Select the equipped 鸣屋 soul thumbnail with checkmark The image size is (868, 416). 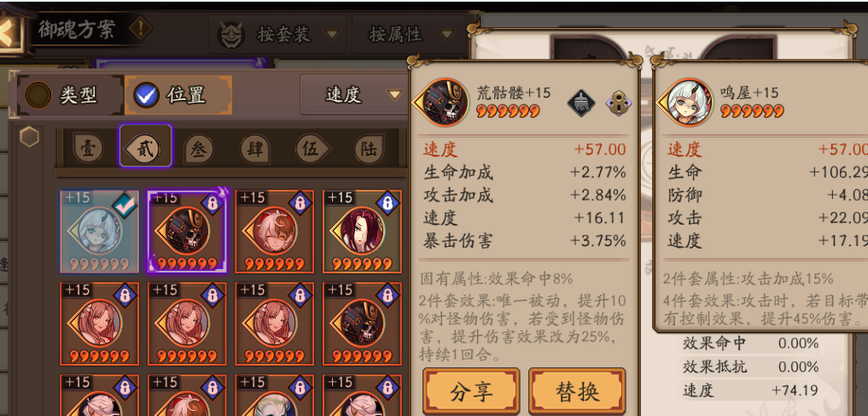(x=100, y=231)
